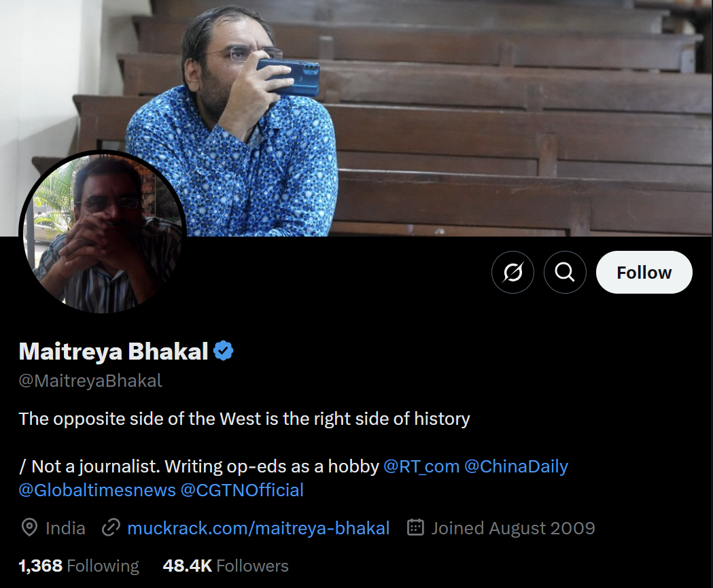Visit the @CGTNOfficial profile mention
This screenshot has height=588, width=713.
click(242, 490)
